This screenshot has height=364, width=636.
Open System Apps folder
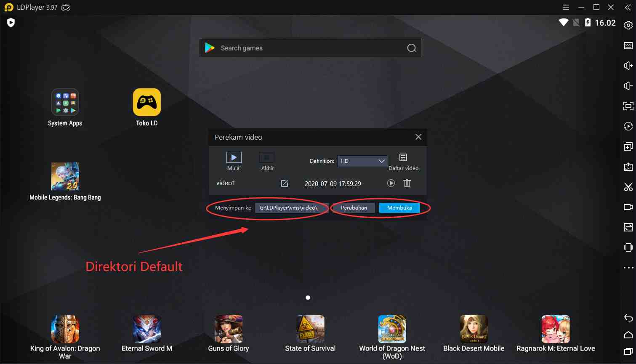[x=65, y=107]
